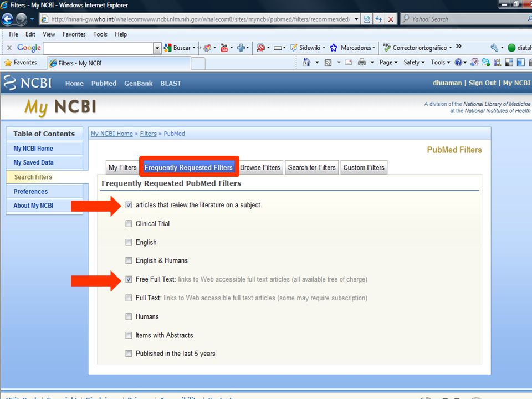Screen dimensions: 532x399
Task: Open a new blank browser tab
Action: coord(198,63)
